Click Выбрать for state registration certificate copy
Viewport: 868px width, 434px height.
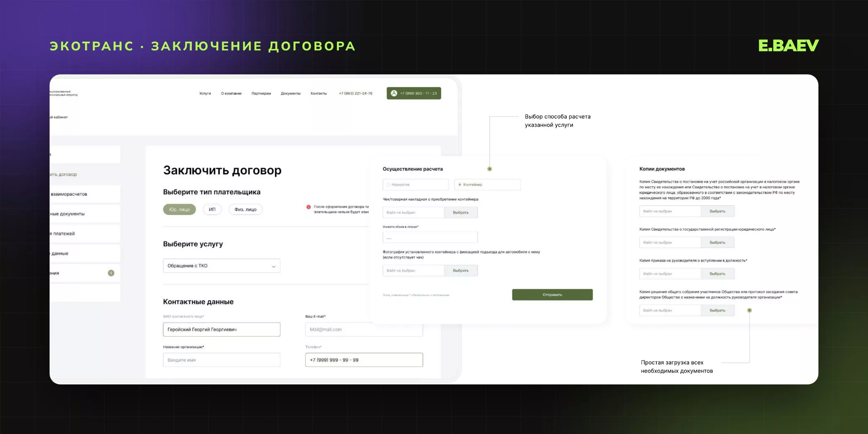[x=718, y=243]
